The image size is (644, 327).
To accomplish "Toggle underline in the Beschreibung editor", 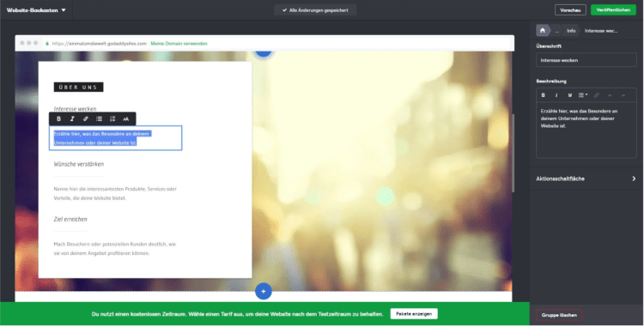I will [x=569, y=95].
